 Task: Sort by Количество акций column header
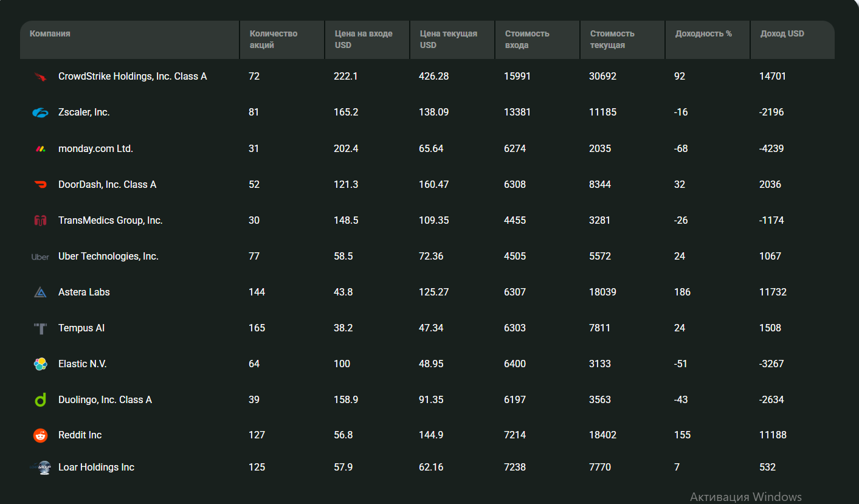[x=273, y=40]
